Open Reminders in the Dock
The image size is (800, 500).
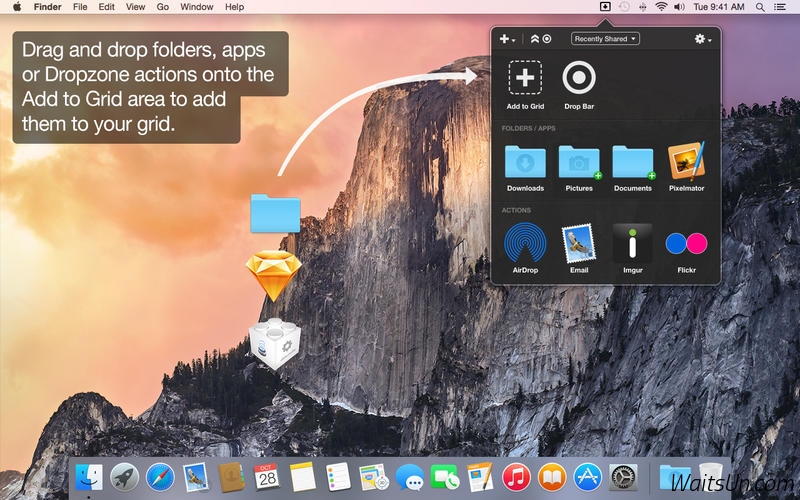338,477
